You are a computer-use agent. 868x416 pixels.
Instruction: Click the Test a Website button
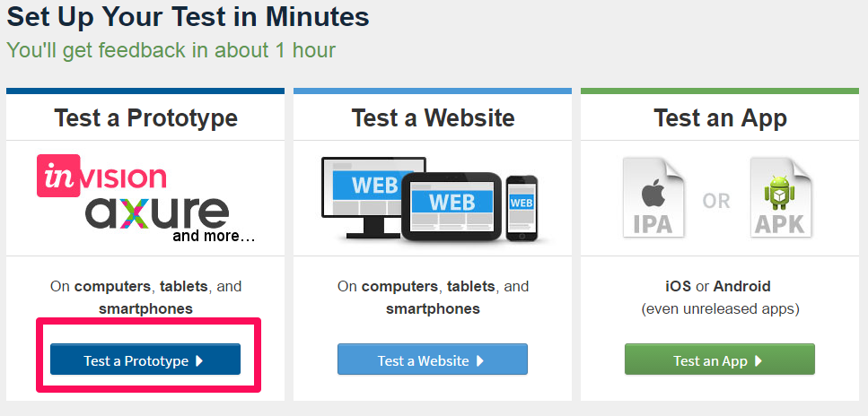(x=433, y=359)
